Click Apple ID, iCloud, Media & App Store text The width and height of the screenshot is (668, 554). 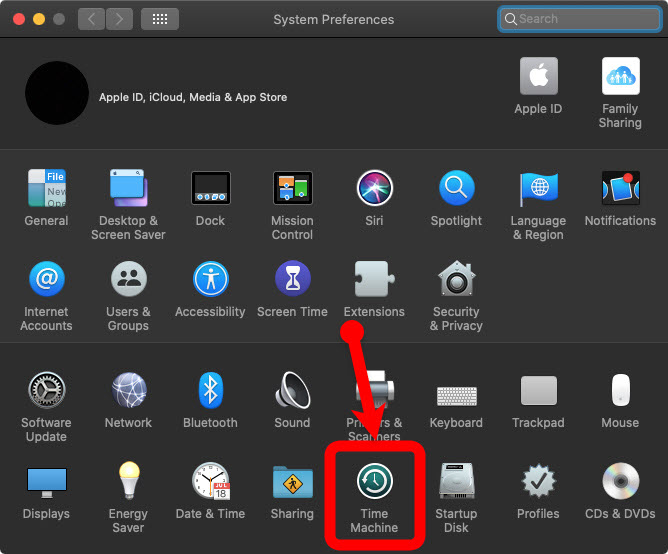point(193,97)
